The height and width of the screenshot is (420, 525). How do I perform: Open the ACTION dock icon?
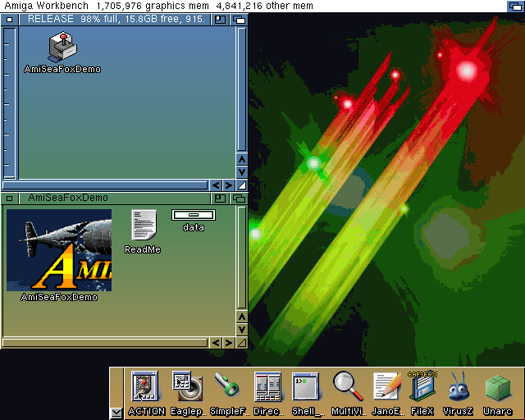[x=145, y=386]
